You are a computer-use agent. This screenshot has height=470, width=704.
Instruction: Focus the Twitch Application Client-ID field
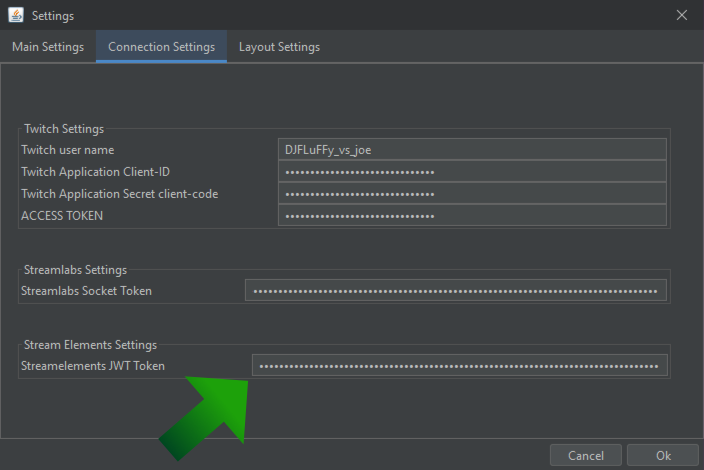tap(472, 171)
